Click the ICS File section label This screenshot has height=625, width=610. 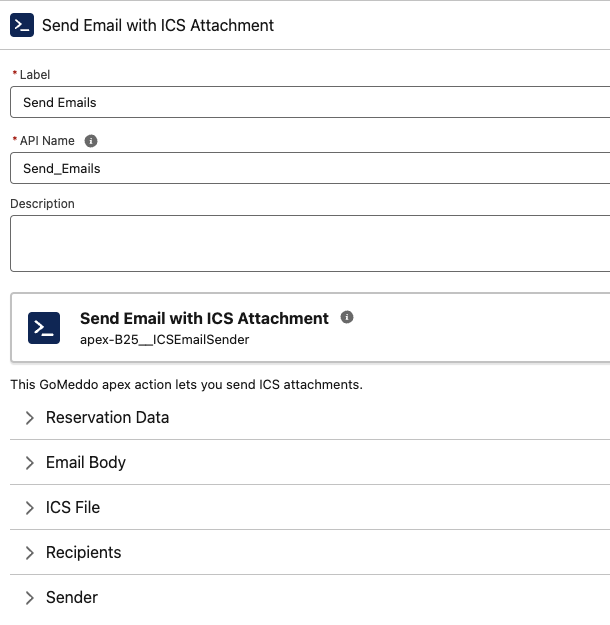pos(73,507)
